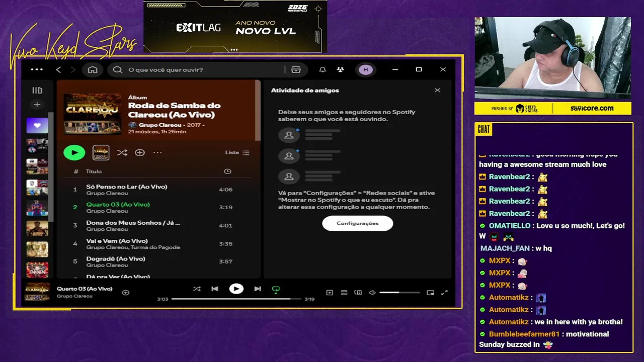Toggle repeat in the player bar

pos(276,289)
